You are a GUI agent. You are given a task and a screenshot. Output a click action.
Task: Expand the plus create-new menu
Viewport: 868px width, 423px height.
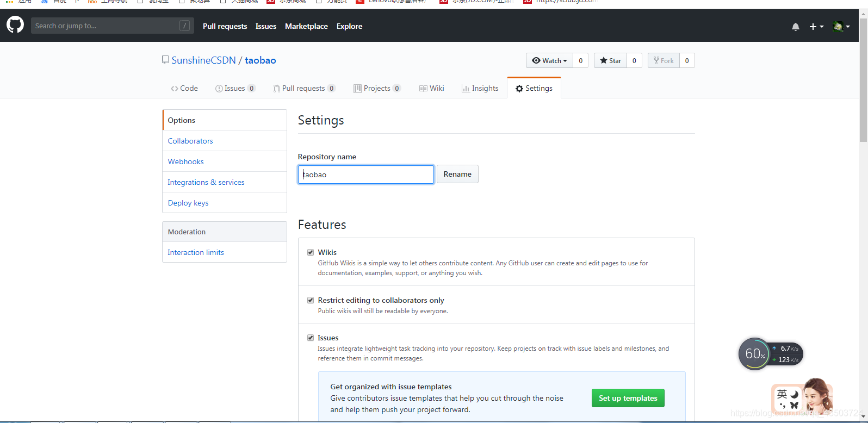point(816,27)
